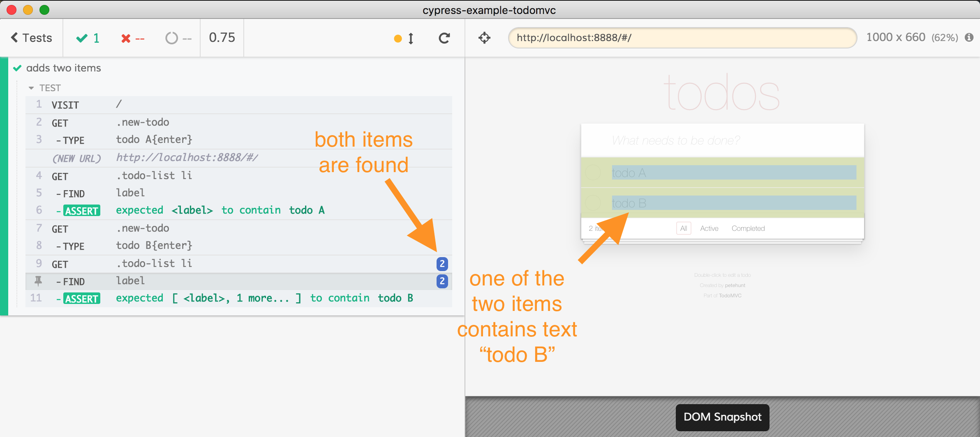Click the failed tests X counter
This screenshot has width=980, height=437.
pos(132,39)
